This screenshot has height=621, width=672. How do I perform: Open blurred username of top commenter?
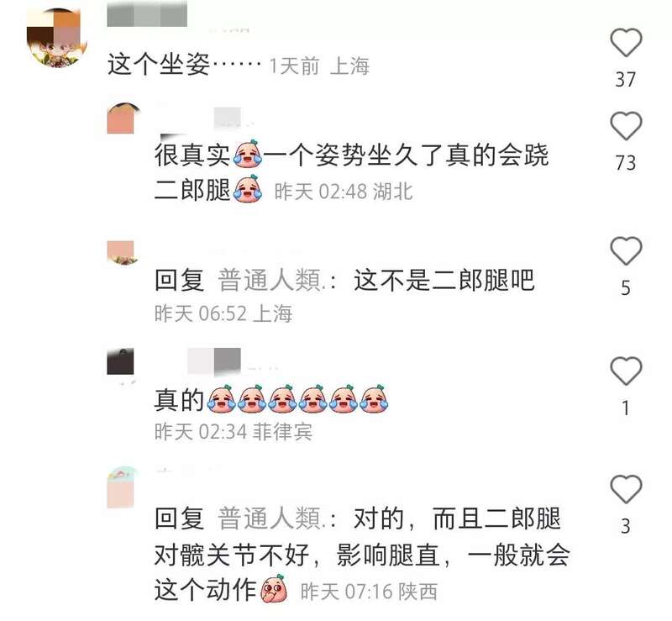tap(147, 13)
